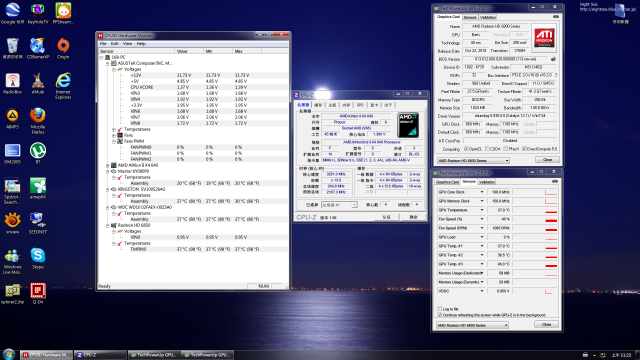Open the PPStream desktop shortcut
The image size is (640, 360).
click(x=63, y=13)
